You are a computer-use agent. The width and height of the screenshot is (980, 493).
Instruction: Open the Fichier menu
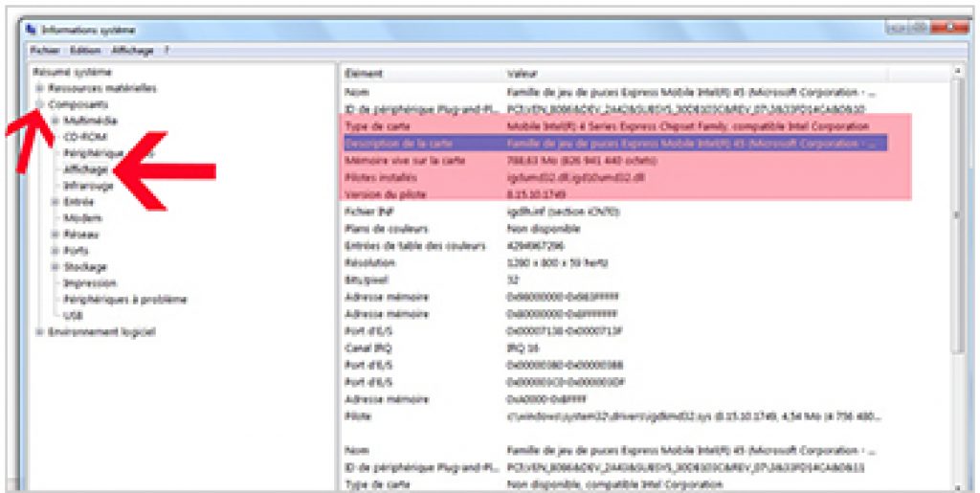pyautogui.click(x=44, y=50)
